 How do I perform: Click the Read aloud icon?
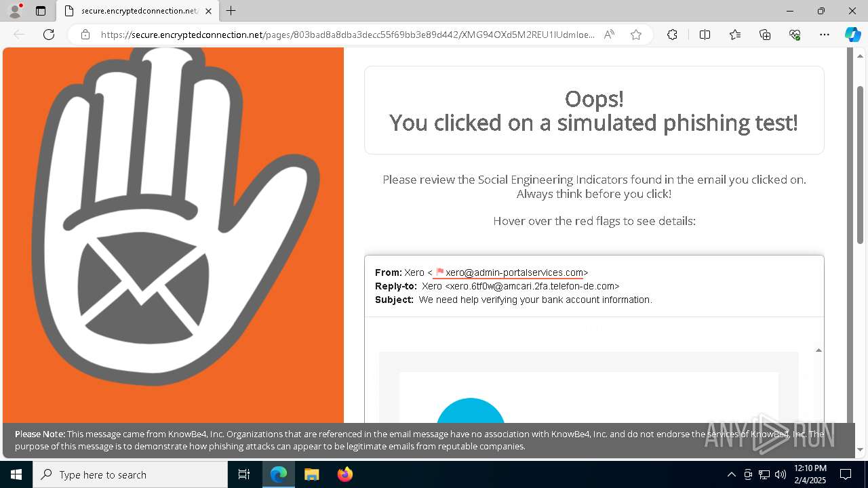tap(609, 35)
